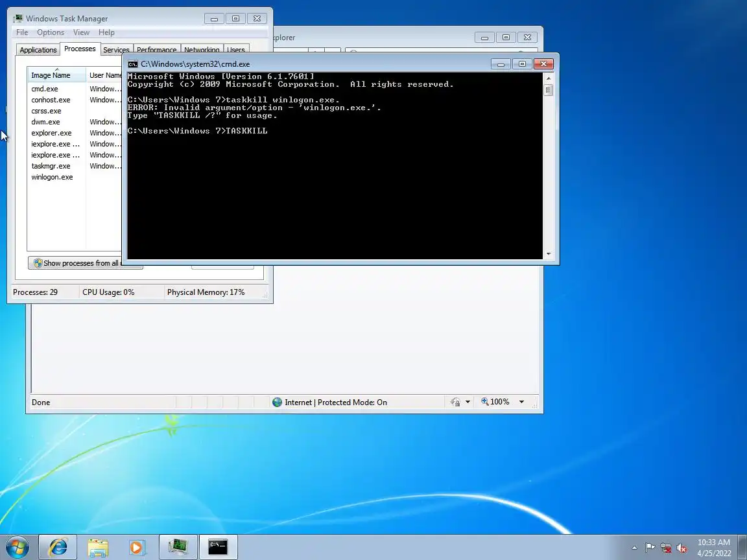Switch to the Services tab

pos(116,50)
